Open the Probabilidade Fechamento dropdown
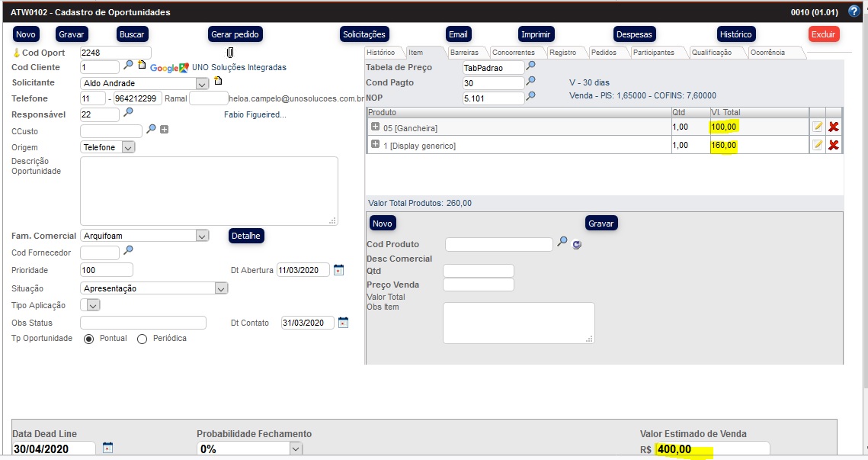The width and height of the screenshot is (868, 460). click(296, 449)
